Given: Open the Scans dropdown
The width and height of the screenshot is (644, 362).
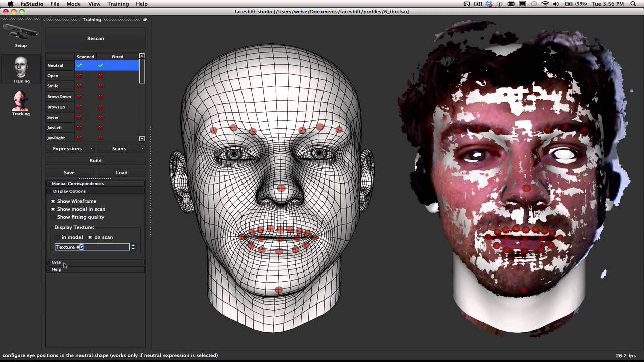Looking at the screenshot, I should point(121,149).
